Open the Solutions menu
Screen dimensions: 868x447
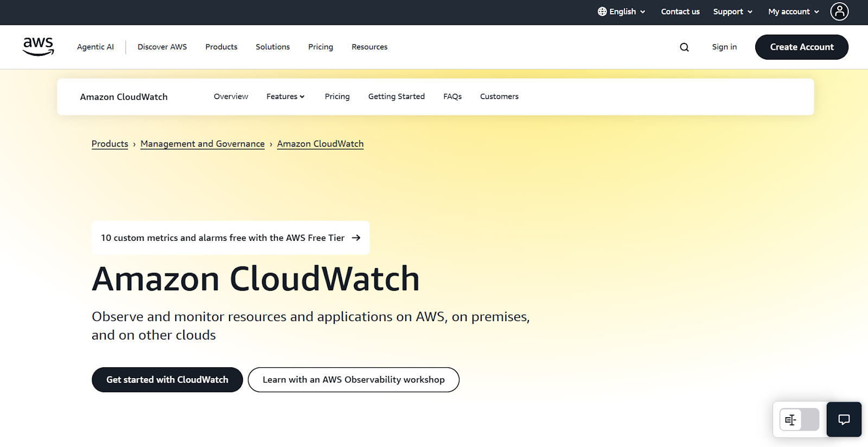(x=273, y=47)
